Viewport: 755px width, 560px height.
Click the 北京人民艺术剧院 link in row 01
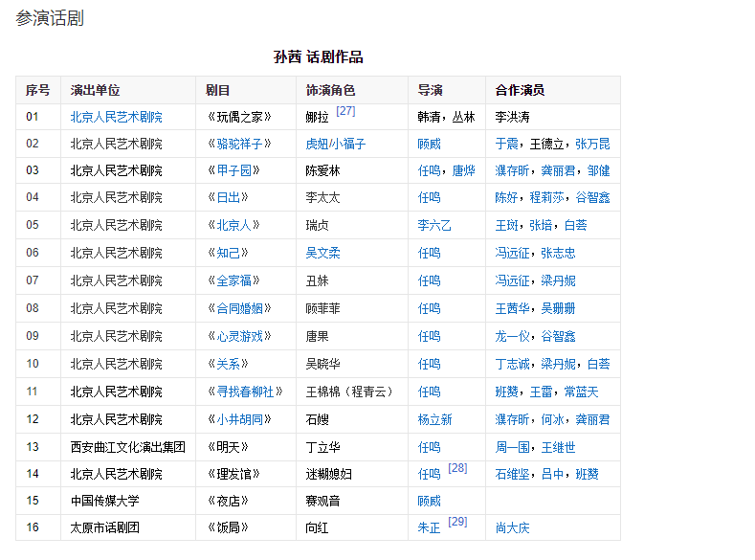pyautogui.click(x=116, y=117)
